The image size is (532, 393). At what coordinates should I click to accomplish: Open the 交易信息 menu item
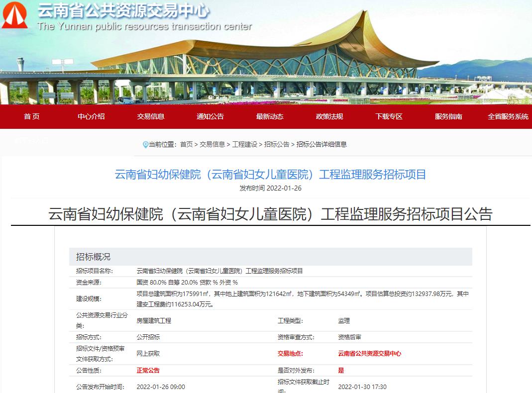151,116
